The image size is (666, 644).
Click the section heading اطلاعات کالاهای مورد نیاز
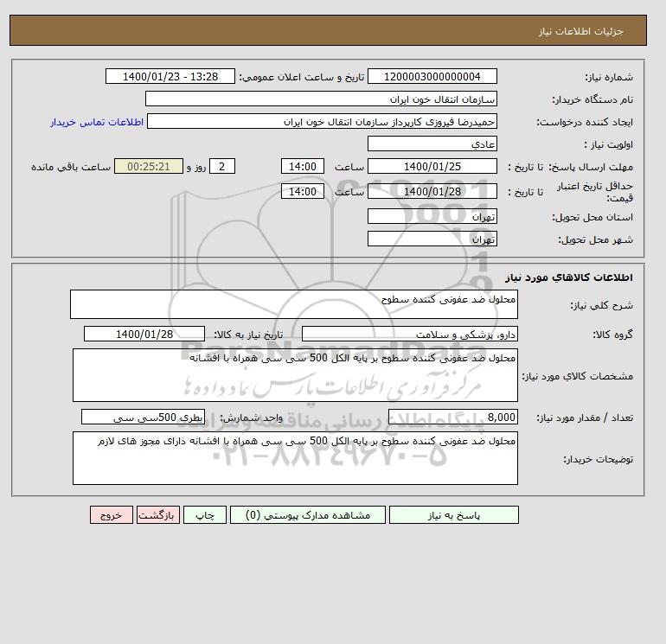pos(569,277)
